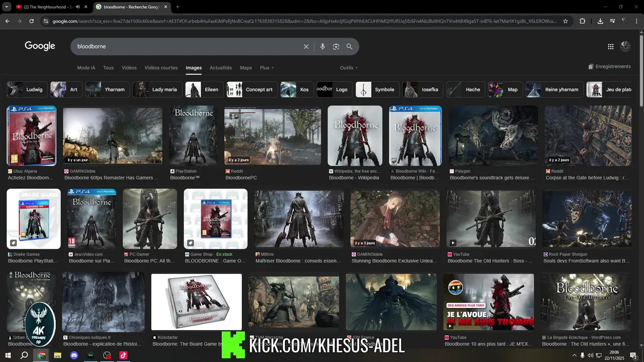
Task: Expand the Outils dropdown
Action: 349,68
